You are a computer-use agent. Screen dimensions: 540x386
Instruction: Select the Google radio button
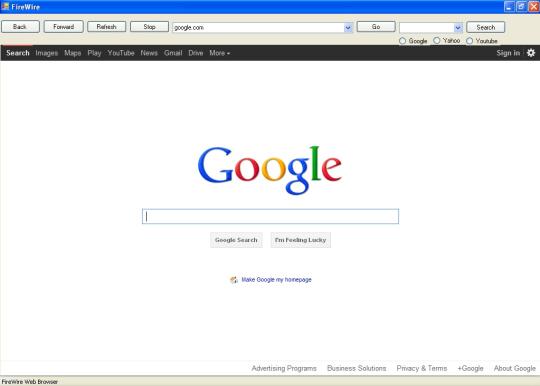pos(402,41)
